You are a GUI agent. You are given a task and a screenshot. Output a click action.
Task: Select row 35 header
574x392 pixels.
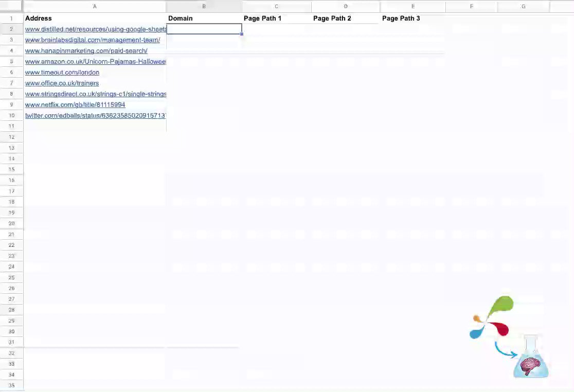point(11,385)
